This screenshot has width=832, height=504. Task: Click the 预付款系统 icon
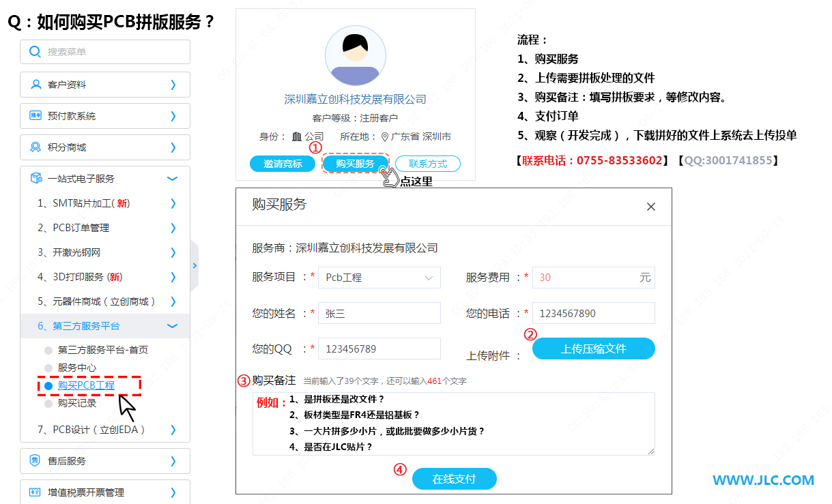click(36, 116)
